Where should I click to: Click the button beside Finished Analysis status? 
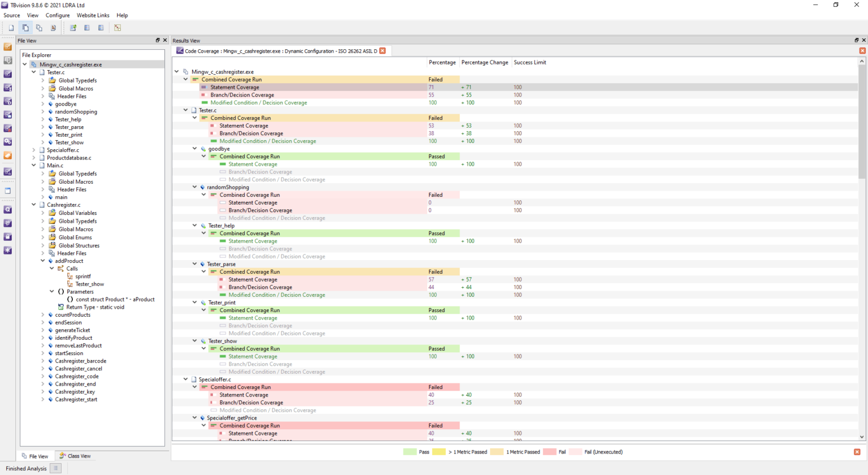coord(55,468)
